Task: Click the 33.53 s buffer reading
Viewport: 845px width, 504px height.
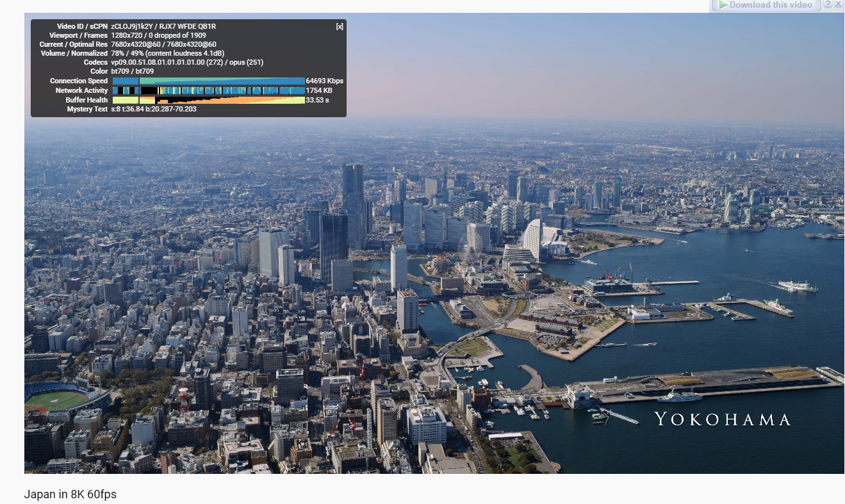Action: point(318,100)
